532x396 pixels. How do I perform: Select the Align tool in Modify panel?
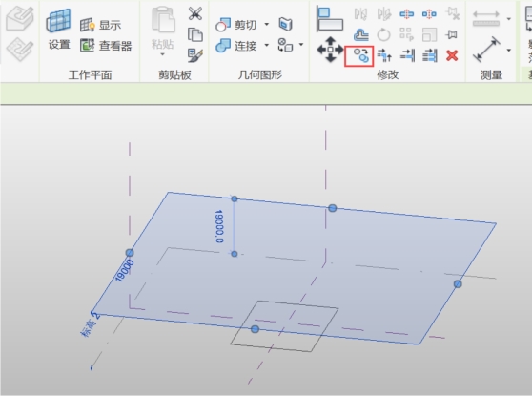[x=329, y=19]
